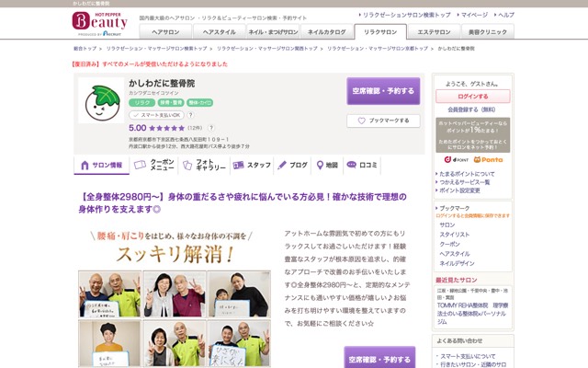
Task: Click スマート支払いについて FAQ link
Action: 468,356
